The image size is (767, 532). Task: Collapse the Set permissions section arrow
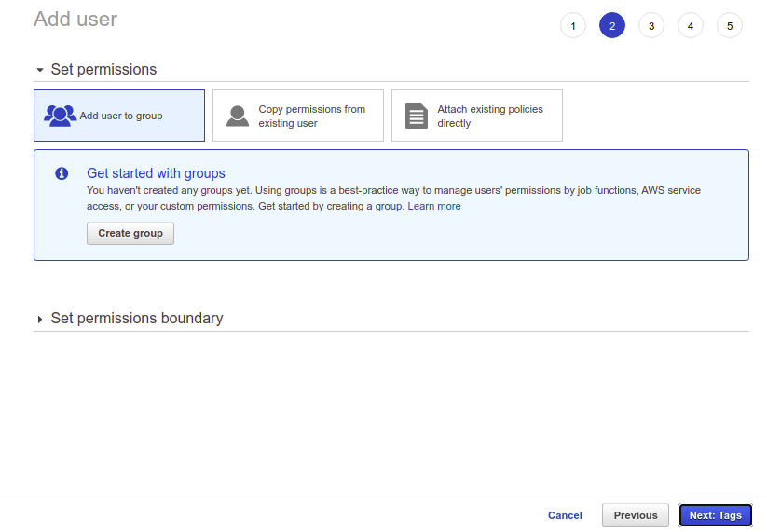[40, 70]
